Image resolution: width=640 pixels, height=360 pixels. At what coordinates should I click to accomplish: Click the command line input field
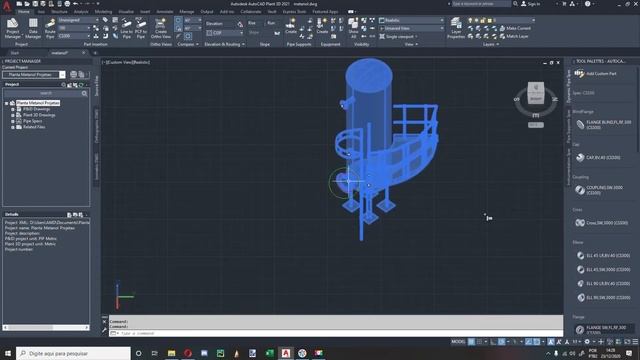pyautogui.click(x=336, y=333)
